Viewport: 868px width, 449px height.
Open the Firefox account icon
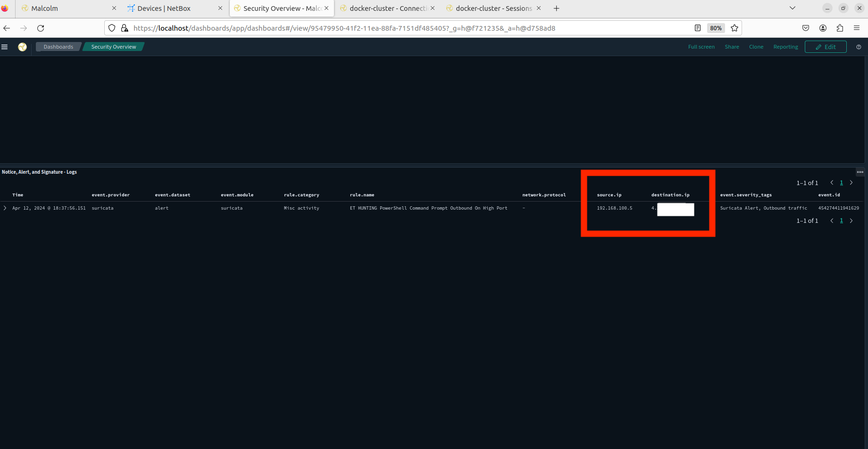[823, 28]
